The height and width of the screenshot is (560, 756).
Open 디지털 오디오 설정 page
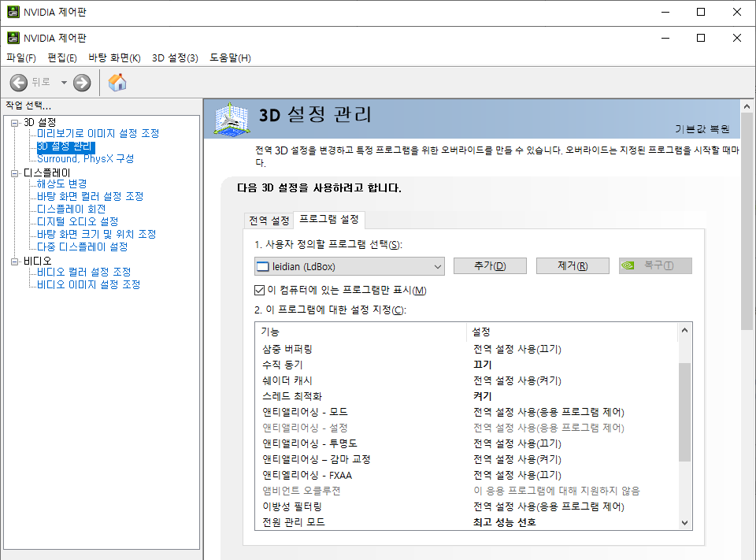(78, 221)
